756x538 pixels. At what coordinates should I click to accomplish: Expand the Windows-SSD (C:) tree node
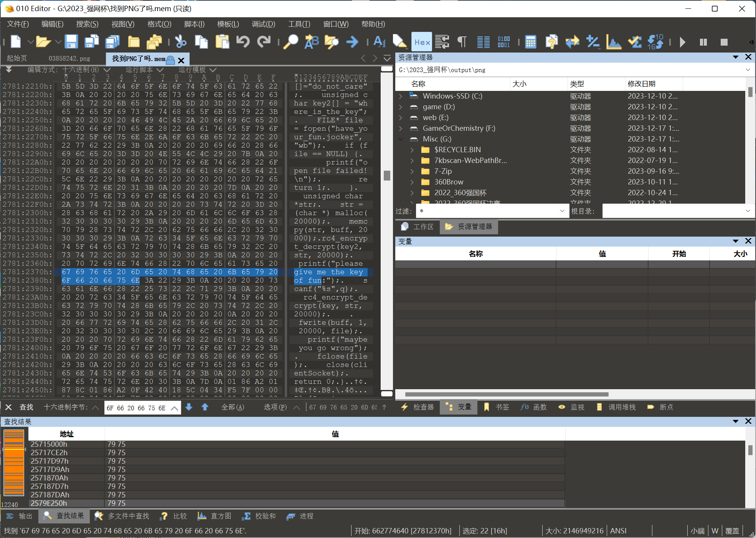pyautogui.click(x=401, y=96)
